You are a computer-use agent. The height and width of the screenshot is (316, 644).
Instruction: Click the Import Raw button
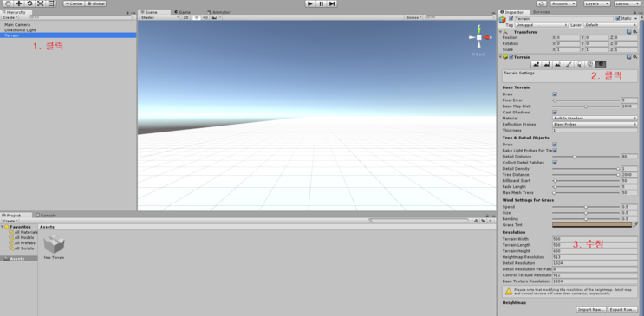pyautogui.click(x=590, y=309)
